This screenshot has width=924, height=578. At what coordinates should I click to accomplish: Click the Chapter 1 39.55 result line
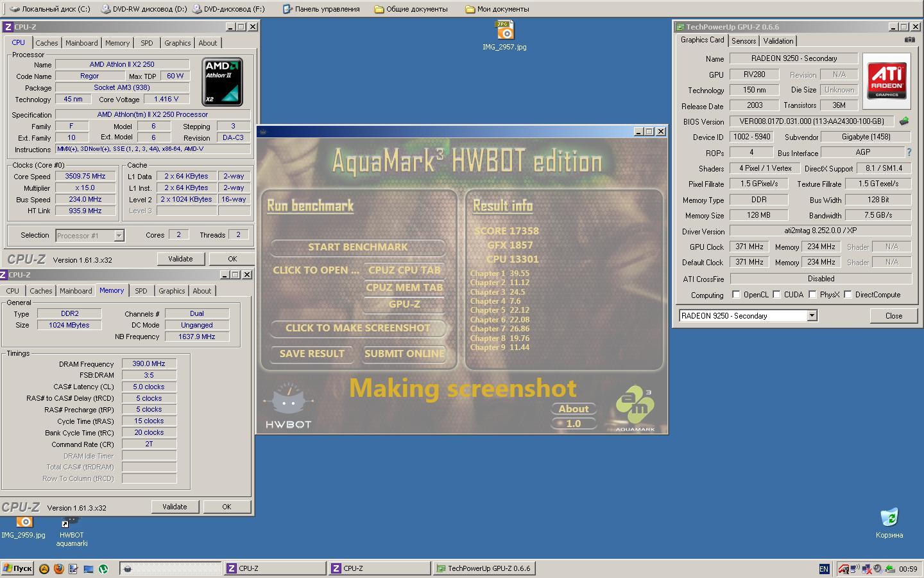(x=500, y=274)
